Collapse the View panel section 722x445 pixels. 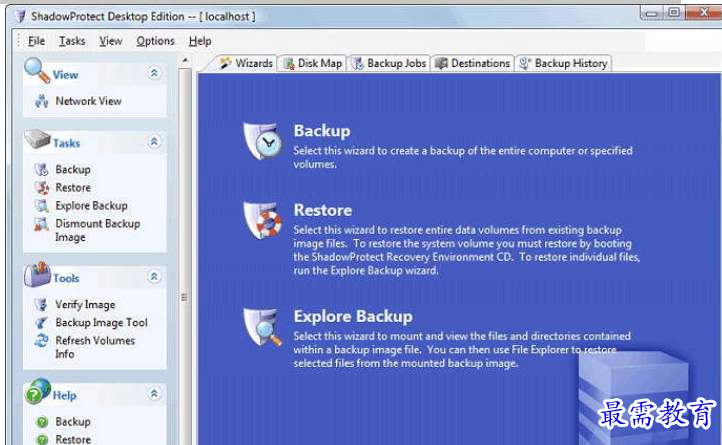[154, 73]
